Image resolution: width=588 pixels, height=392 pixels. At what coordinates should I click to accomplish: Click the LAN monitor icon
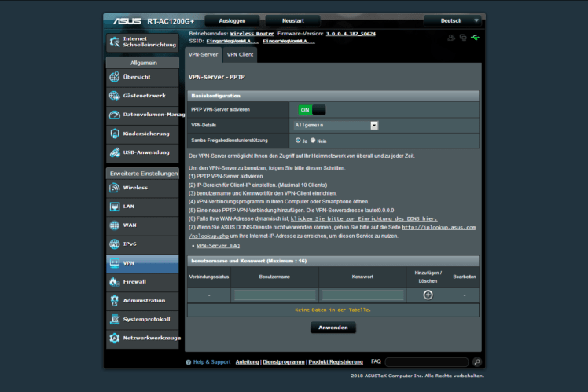coord(114,207)
